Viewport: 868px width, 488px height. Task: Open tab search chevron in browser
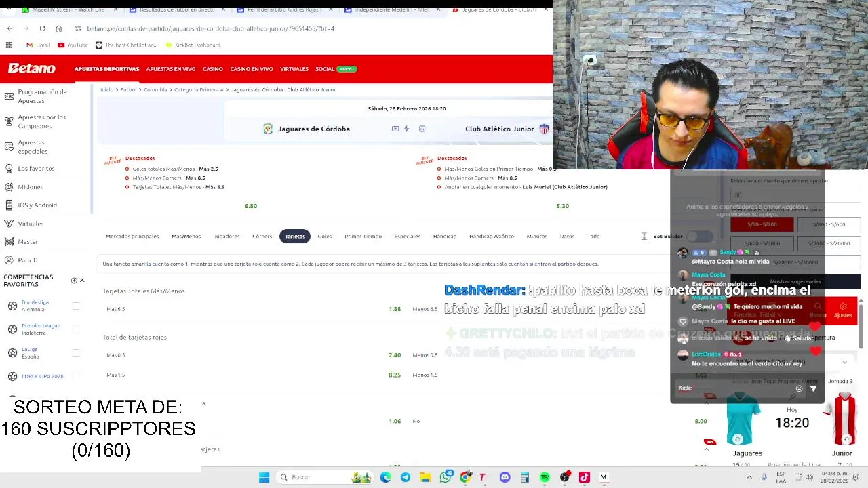(9, 10)
